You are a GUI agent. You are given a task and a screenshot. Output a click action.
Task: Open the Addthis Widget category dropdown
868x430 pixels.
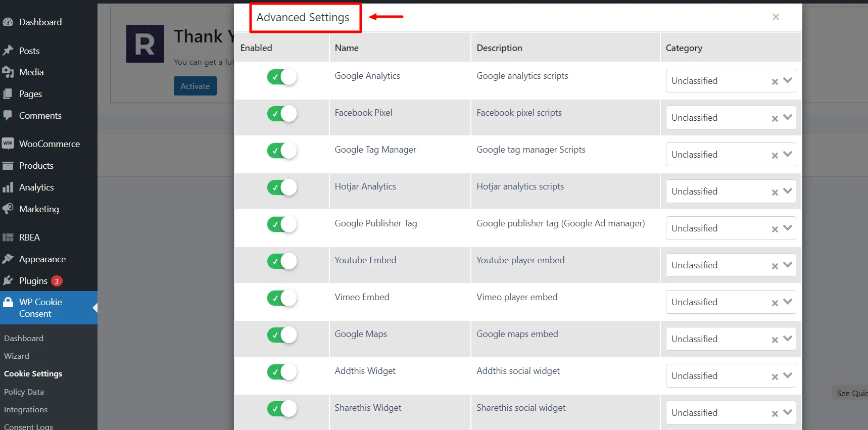tap(788, 376)
